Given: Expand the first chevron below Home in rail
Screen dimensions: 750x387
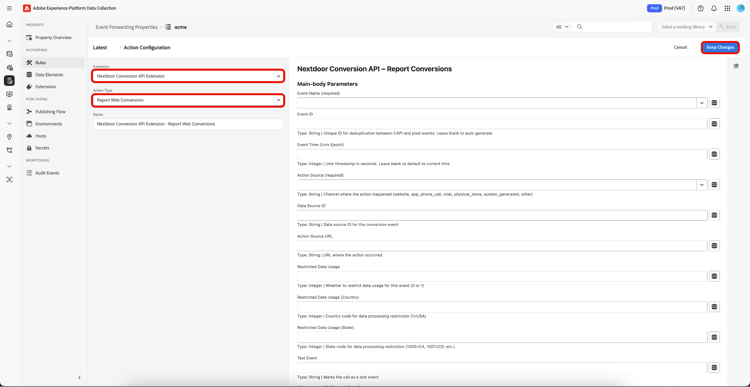Looking at the screenshot, I should point(9,41).
